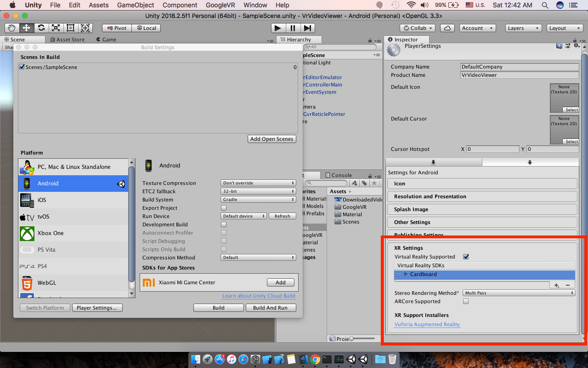Viewport: 588px width, 368px height.
Task: Open Spotlight search in the menu bar
Action: pos(545,5)
